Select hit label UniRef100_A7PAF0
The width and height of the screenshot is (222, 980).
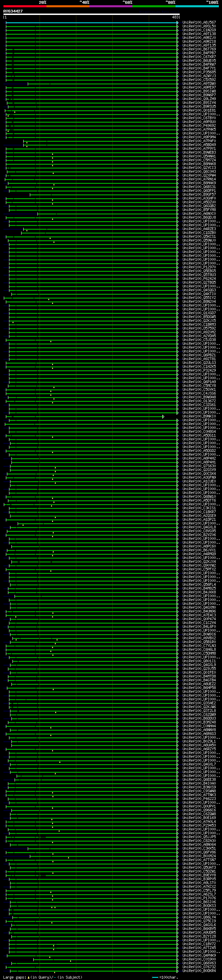(x=199, y=141)
